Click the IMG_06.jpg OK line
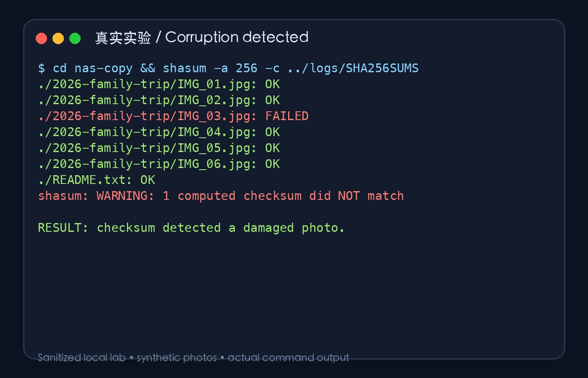Screen dimensions: 588x378 click(159, 164)
